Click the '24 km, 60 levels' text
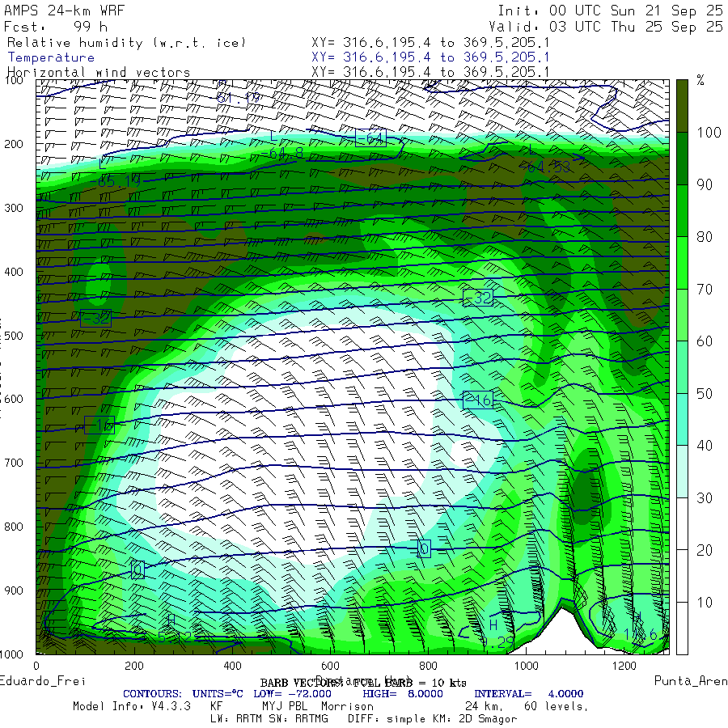Image resolution: width=728 pixels, height=728 pixels. click(x=527, y=707)
